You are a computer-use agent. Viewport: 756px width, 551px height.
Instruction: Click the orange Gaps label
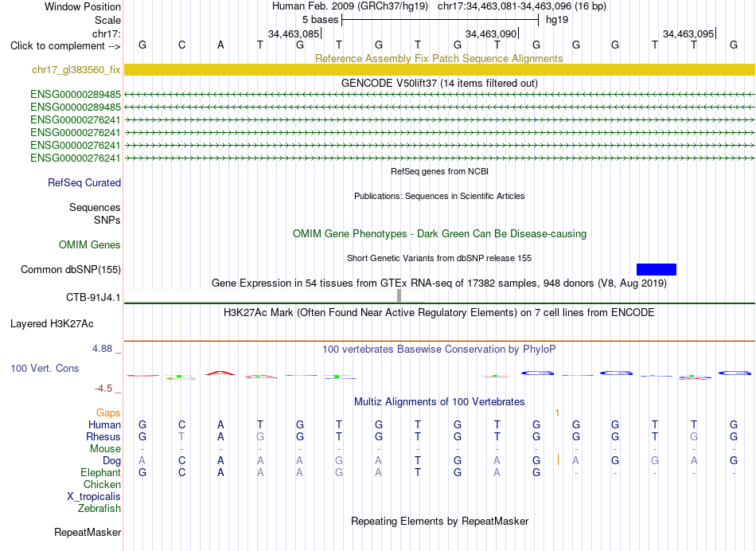108,412
